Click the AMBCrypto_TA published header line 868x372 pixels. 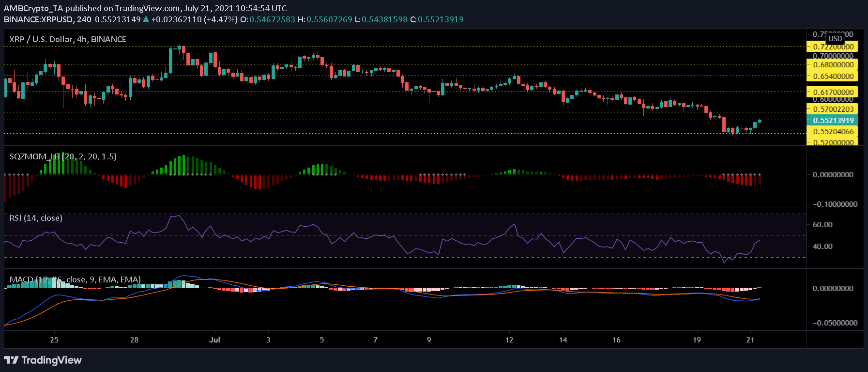coord(145,8)
